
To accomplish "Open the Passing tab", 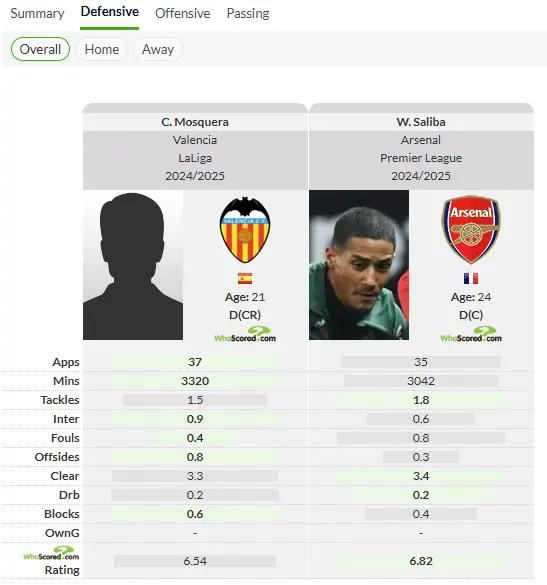I will point(248,13).
